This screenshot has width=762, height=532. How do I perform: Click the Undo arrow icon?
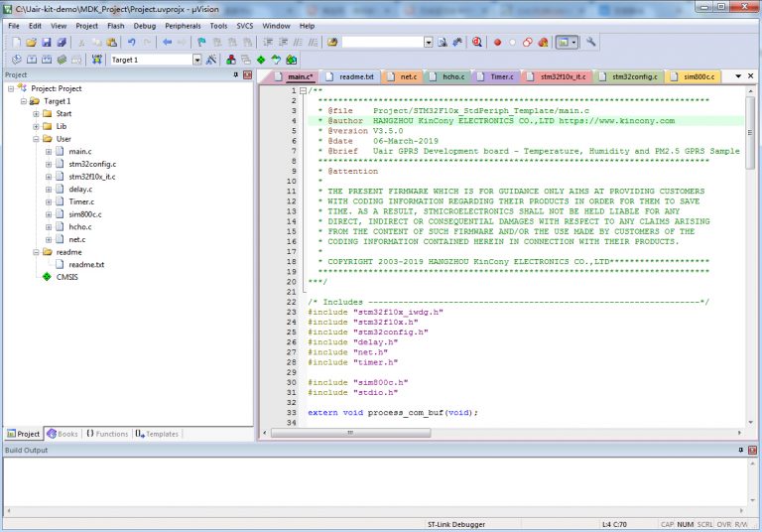(x=131, y=43)
